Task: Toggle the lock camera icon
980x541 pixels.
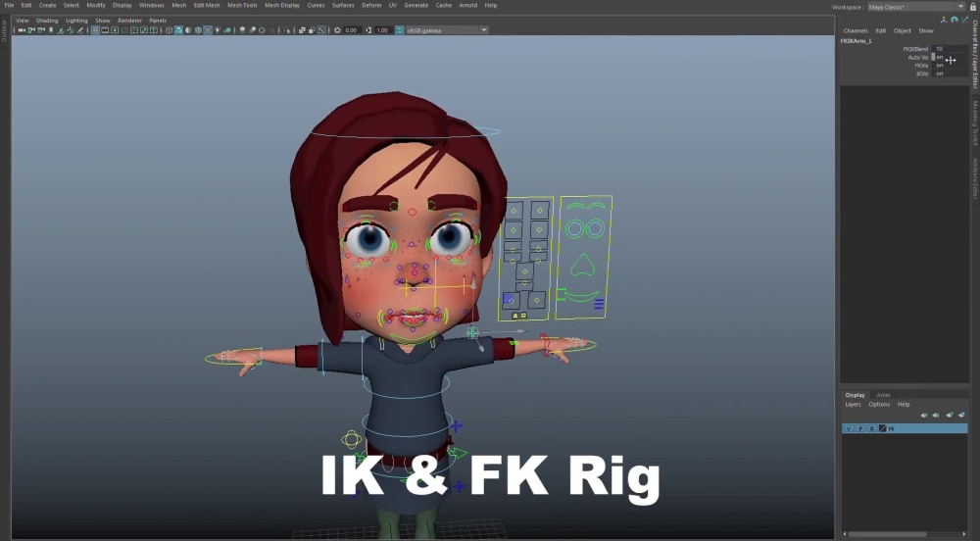Action: coord(32,30)
